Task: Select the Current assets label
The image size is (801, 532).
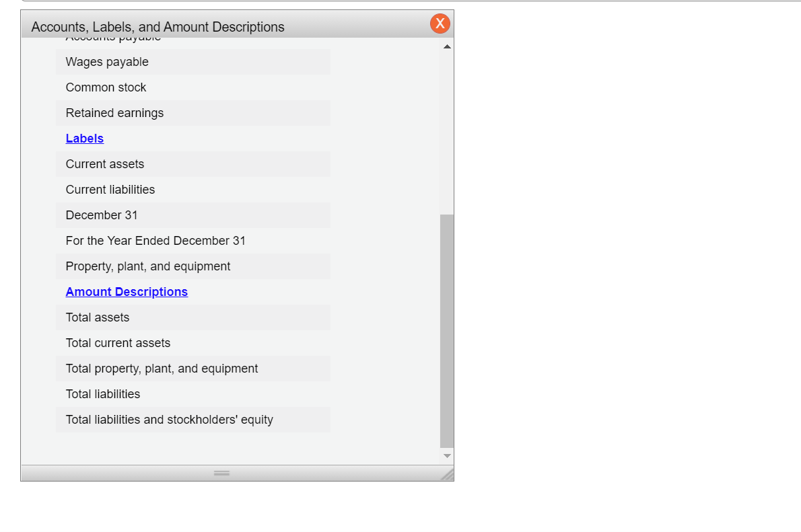Action: [x=193, y=164]
